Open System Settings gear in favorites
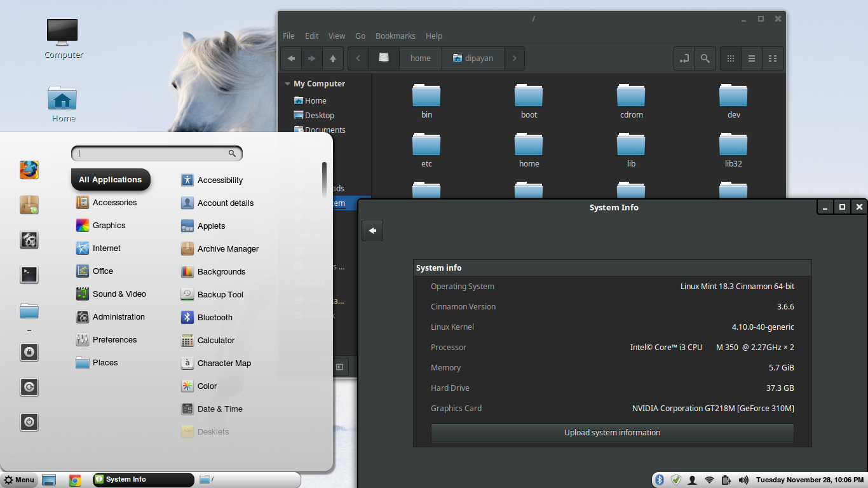 click(29, 240)
